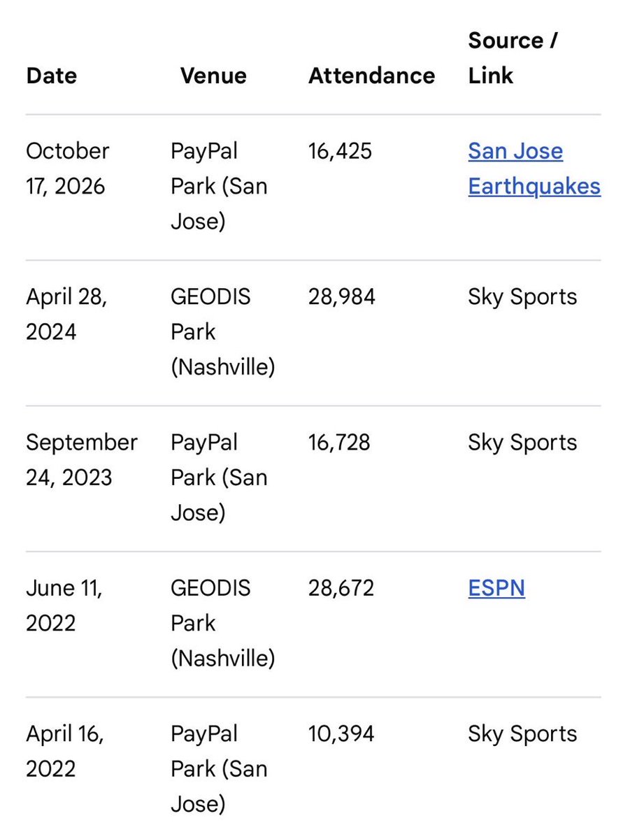Image resolution: width=644 pixels, height=839 pixels.
Task: Select the June 11, 2022 date cell
Action: coord(64,605)
